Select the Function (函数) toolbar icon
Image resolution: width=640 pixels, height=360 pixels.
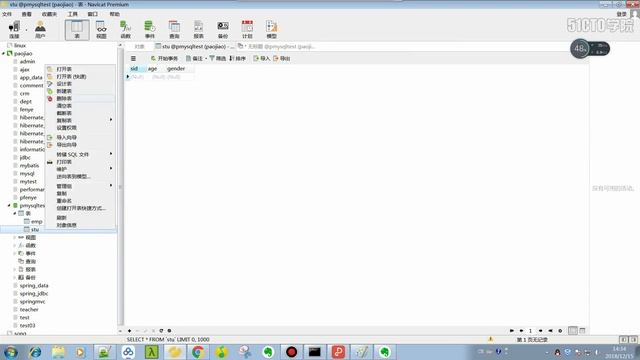125,30
